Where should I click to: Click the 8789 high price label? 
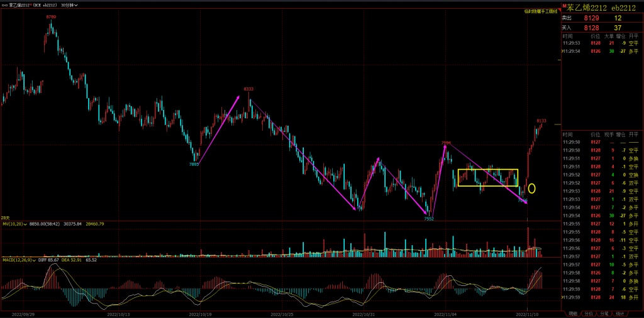tap(51, 17)
